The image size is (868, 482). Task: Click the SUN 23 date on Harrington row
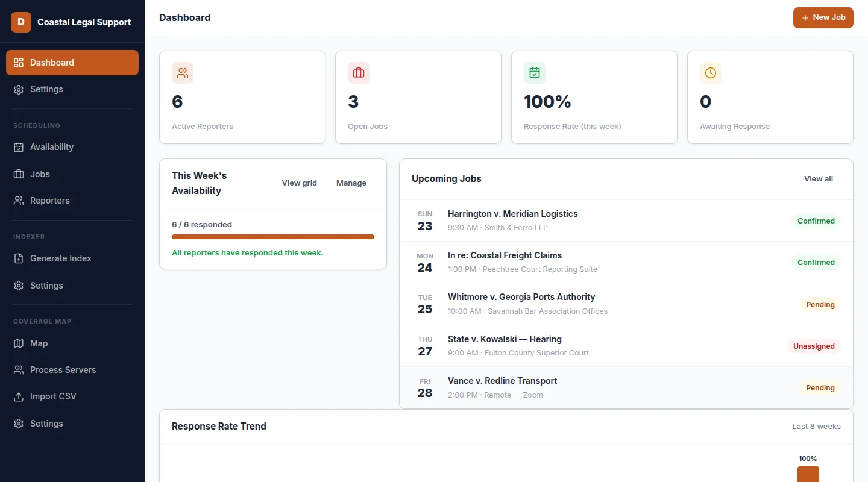click(x=425, y=221)
